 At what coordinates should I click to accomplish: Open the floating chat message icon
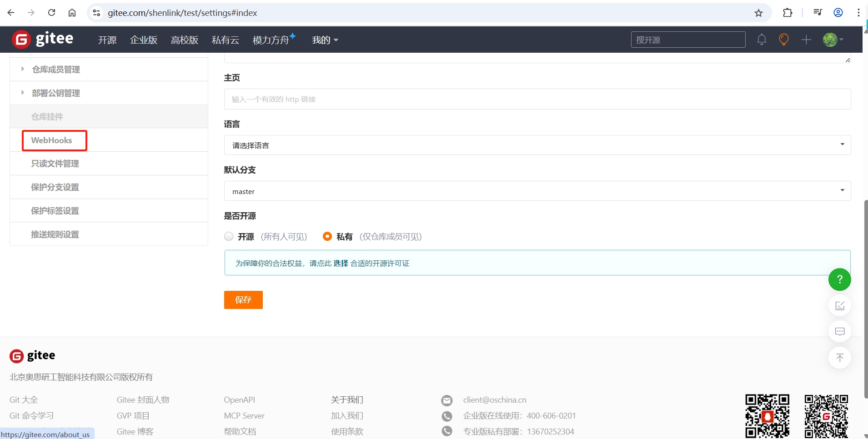click(x=840, y=331)
